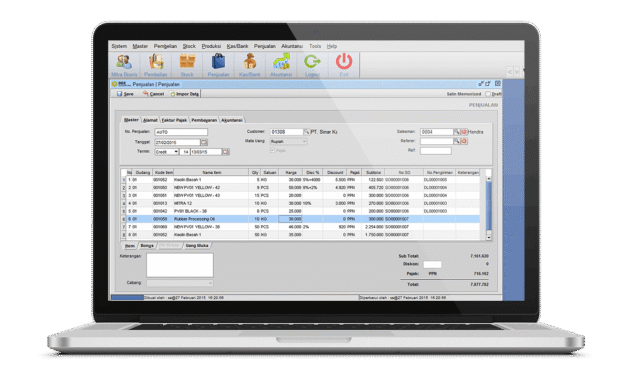Click the Cancel undo button
This screenshot has height=380, width=630.
(x=153, y=94)
